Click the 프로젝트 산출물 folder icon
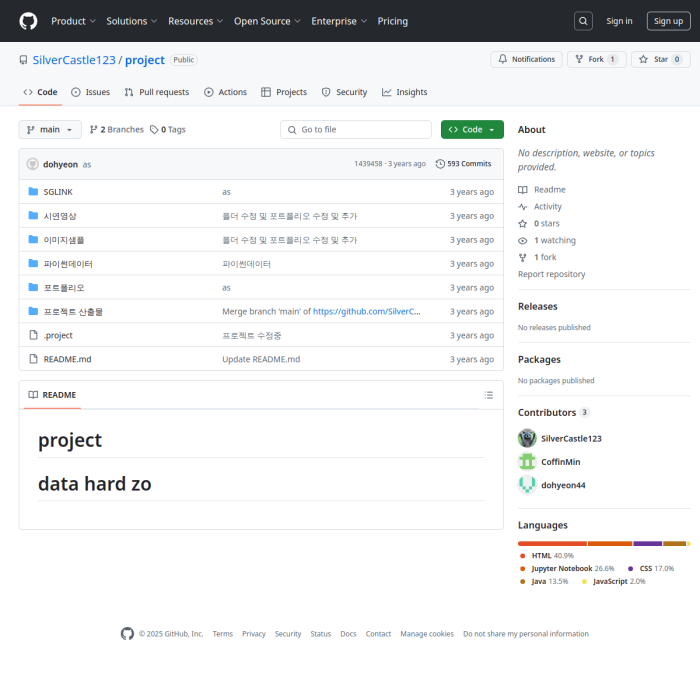This screenshot has width=700, height=700. (33, 311)
